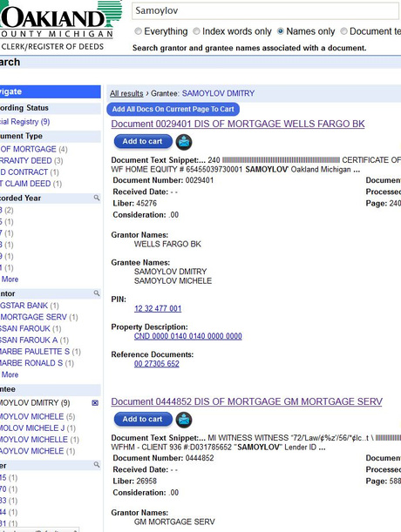Filter by Official Registry (9)
Viewport: 401px width, 532px height.
(24, 122)
